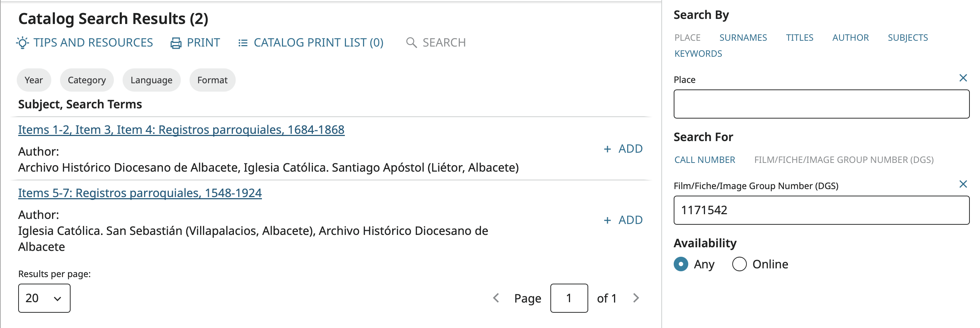Click the Place input field
The image size is (980, 328).
click(x=821, y=104)
